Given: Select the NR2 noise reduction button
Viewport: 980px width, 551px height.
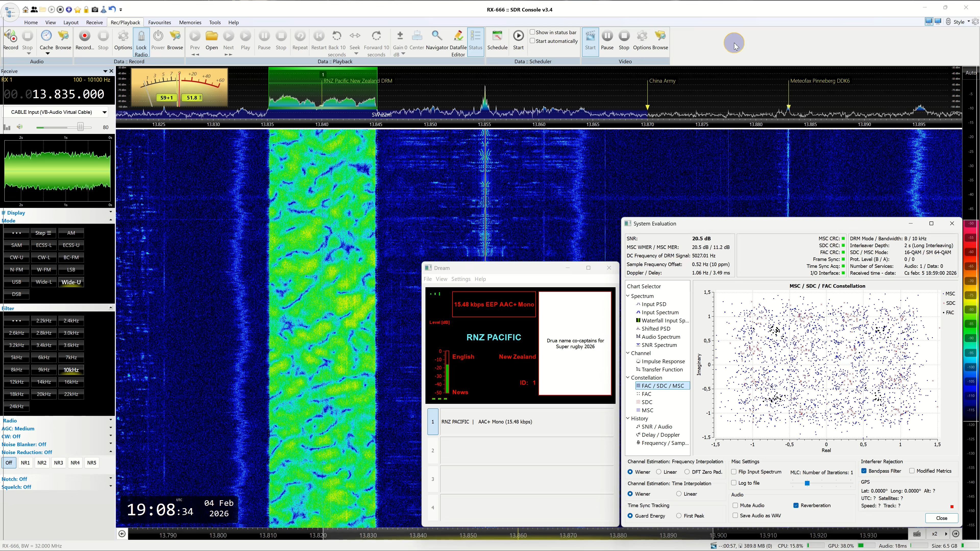Looking at the screenshot, I should (42, 463).
